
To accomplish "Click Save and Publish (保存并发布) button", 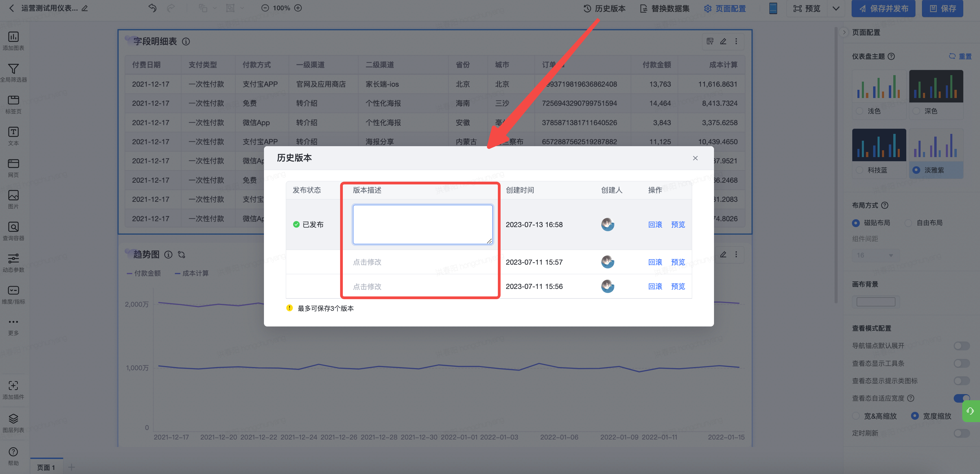I will point(883,9).
